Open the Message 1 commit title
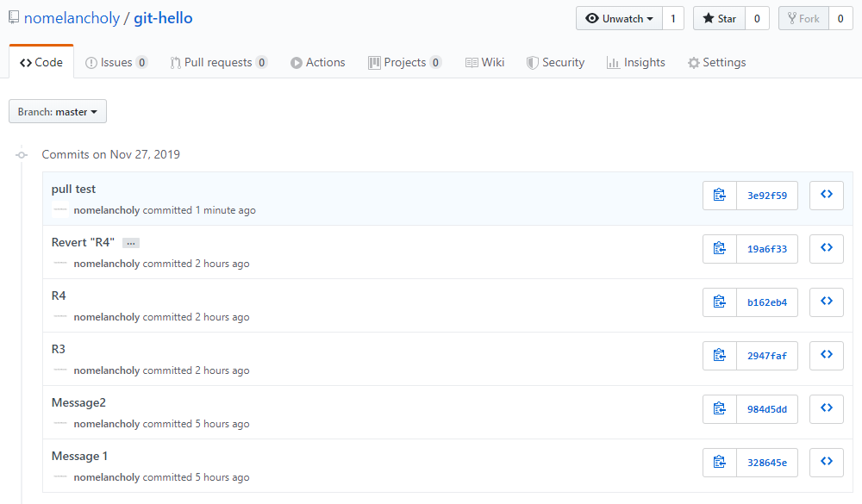The height and width of the screenshot is (504, 862). [79, 456]
